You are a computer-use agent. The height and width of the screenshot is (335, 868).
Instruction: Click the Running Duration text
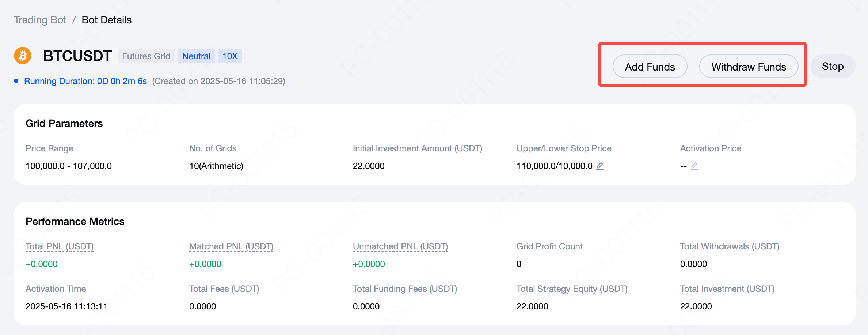coord(85,81)
